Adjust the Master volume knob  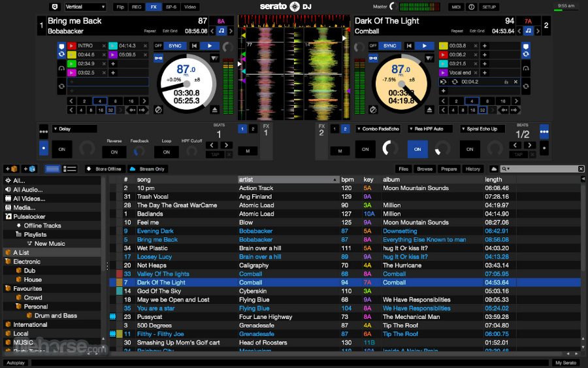click(x=393, y=7)
